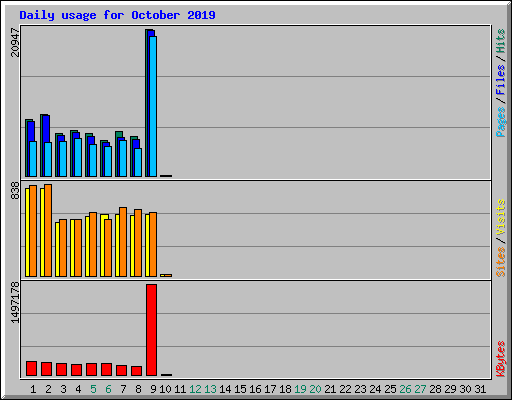The height and width of the screenshot is (400, 512).
Task: Click day label 29 on the x-axis
Action: pos(450,389)
